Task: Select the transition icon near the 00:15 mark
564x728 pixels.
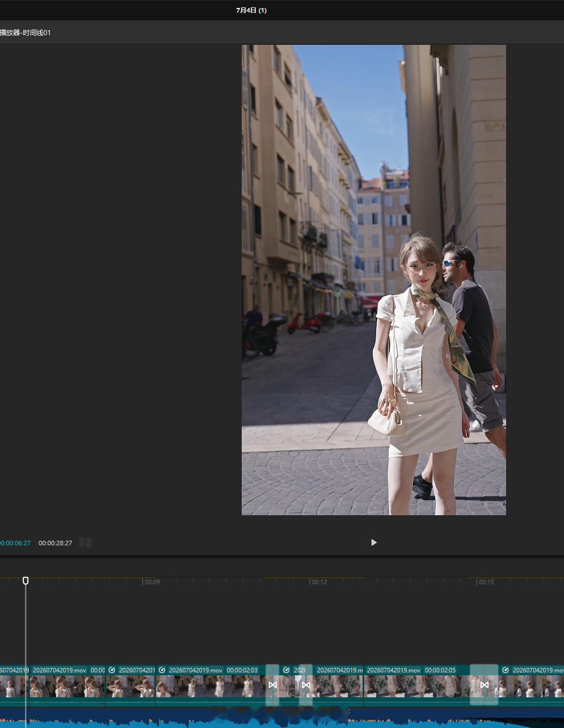Action: (x=484, y=685)
